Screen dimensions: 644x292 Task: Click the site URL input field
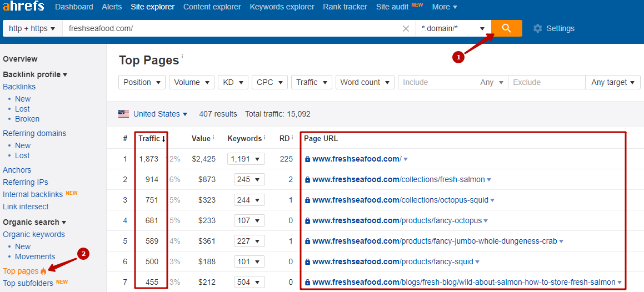pos(232,28)
